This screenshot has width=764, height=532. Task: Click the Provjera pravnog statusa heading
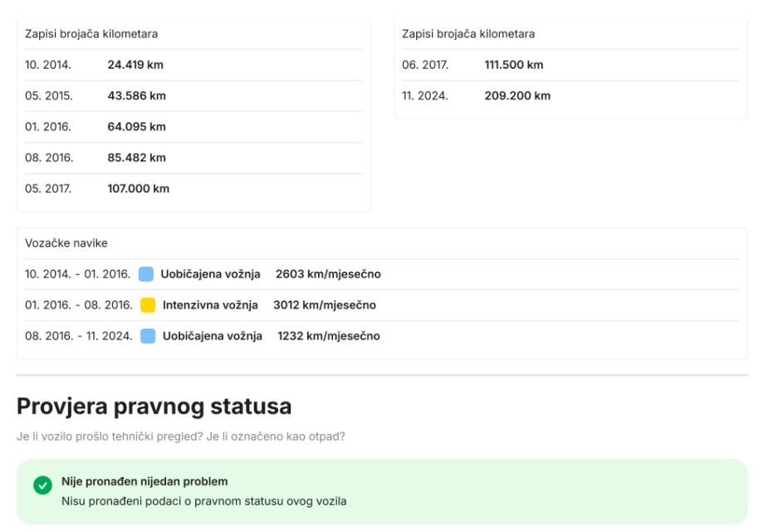click(x=154, y=407)
